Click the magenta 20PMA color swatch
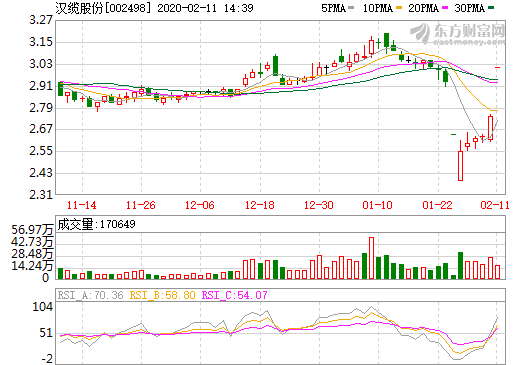This screenshot has width=520, height=365. tap(445, 8)
